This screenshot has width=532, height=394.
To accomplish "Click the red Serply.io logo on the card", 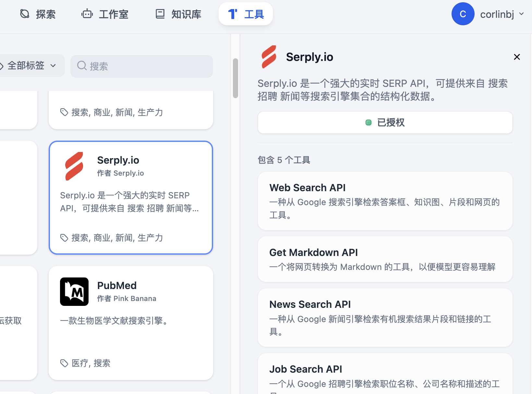I will [x=74, y=166].
